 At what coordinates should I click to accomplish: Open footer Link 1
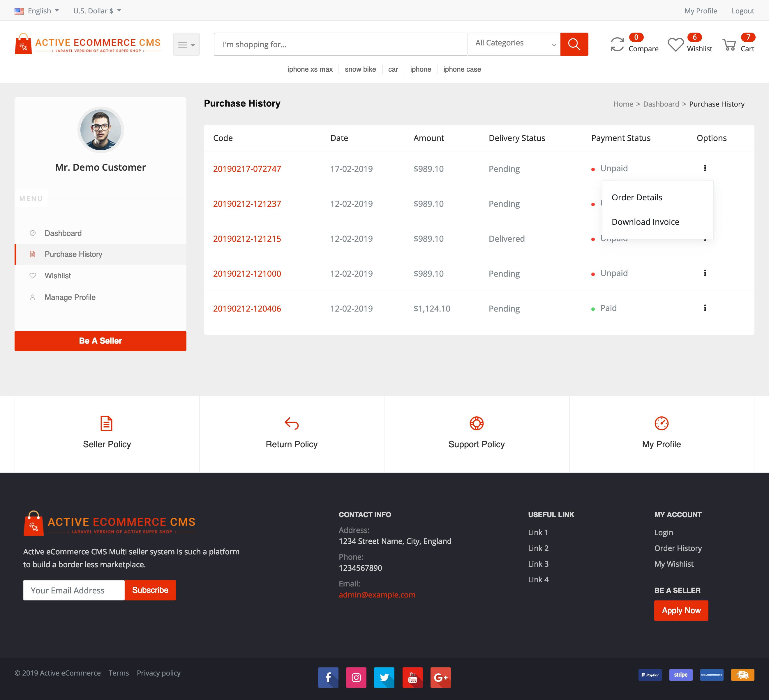tap(538, 532)
